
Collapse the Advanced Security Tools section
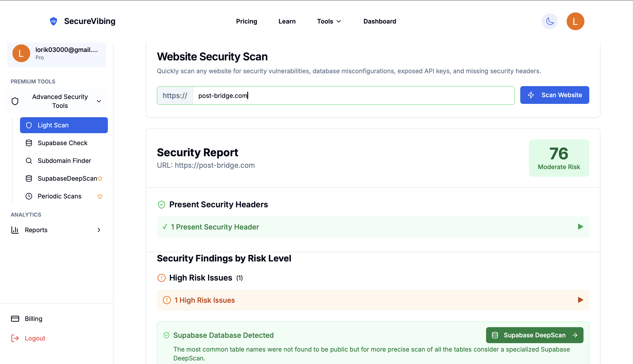(x=99, y=101)
